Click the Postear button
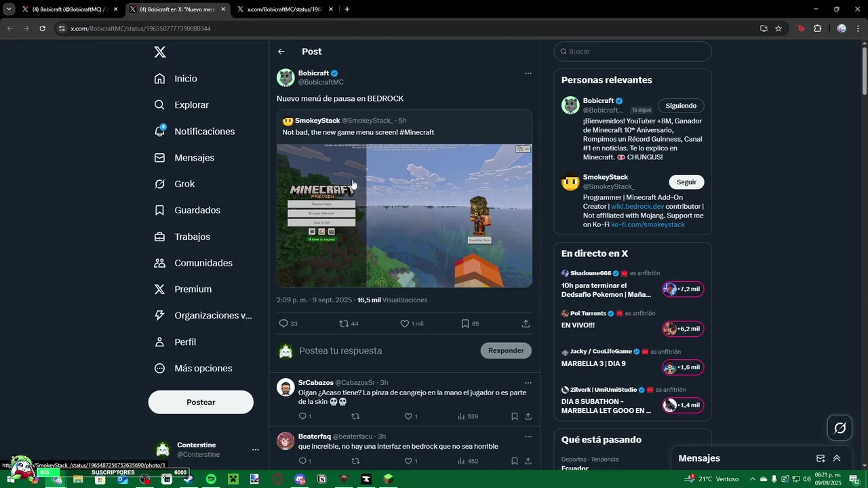This screenshot has width=868, height=488. click(x=201, y=402)
